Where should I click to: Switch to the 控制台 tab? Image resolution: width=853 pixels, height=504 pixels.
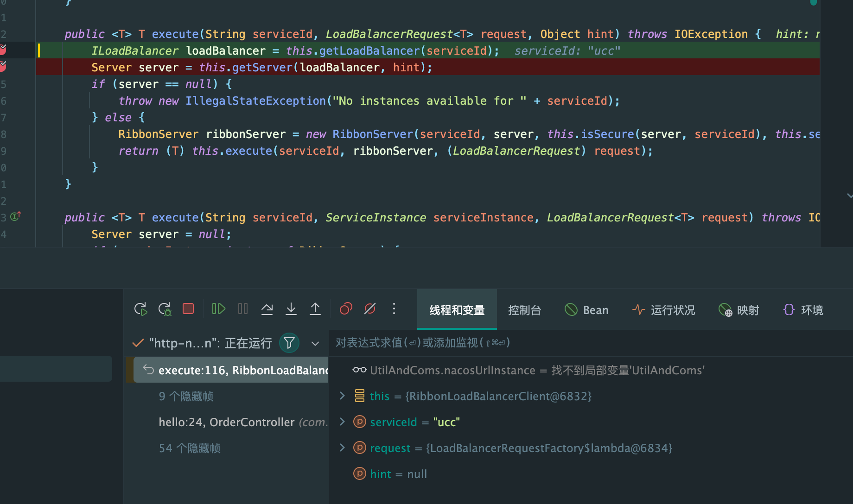tap(524, 309)
